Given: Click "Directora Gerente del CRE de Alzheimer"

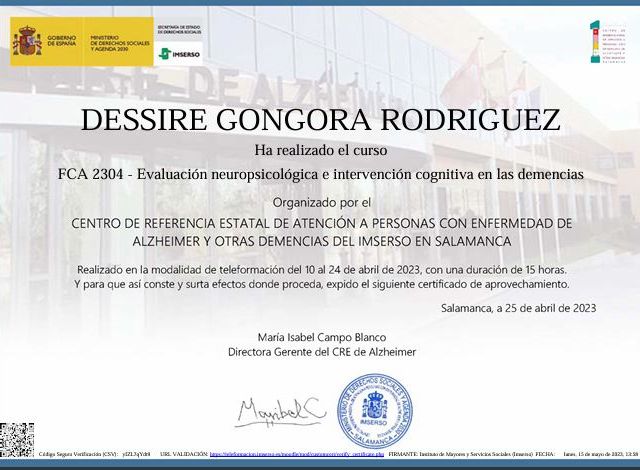Looking at the screenshot, I should pos(322,352).
